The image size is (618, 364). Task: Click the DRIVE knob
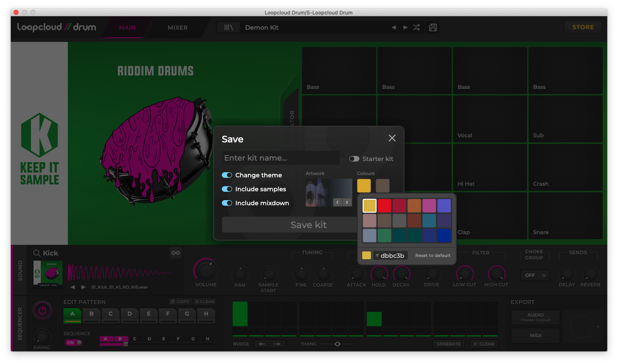(432, 273)
